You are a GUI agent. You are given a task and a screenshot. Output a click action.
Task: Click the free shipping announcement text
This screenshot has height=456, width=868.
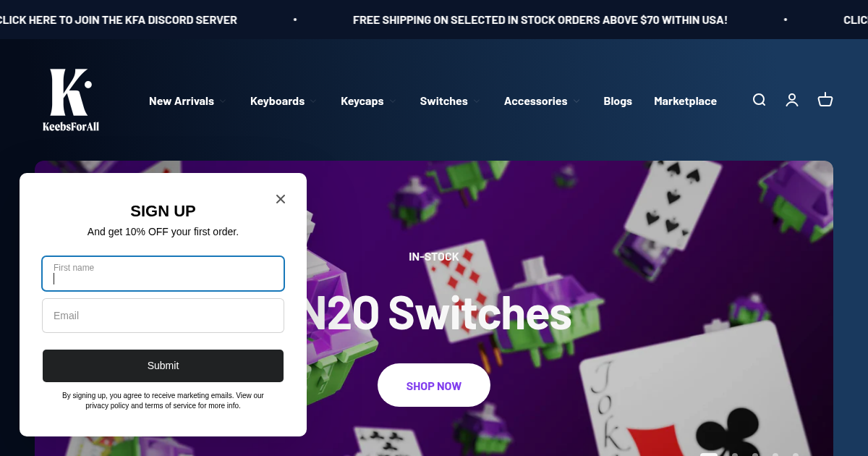tap(540, 20)
